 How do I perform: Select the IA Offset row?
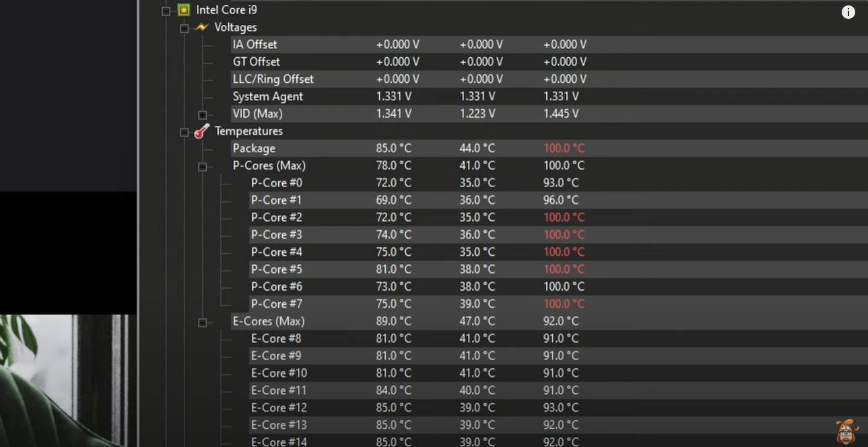548,44
